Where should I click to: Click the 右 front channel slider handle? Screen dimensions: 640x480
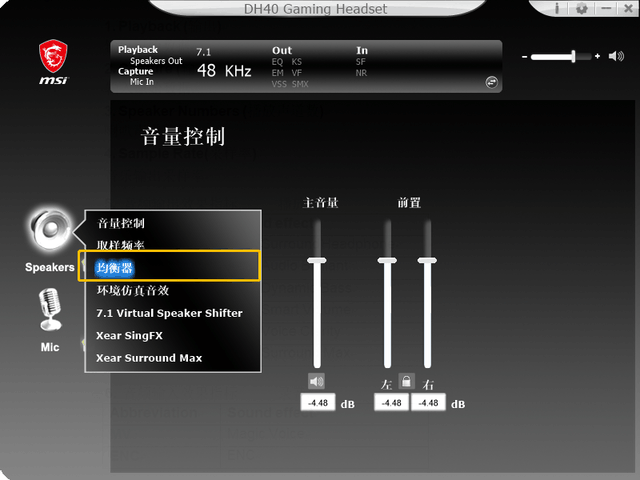tap(427, 260)
